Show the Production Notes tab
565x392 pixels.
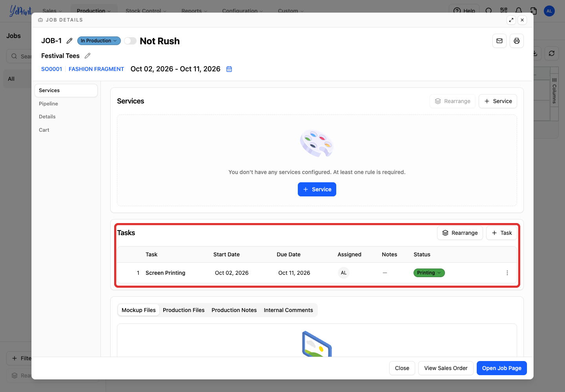[234, 310]
